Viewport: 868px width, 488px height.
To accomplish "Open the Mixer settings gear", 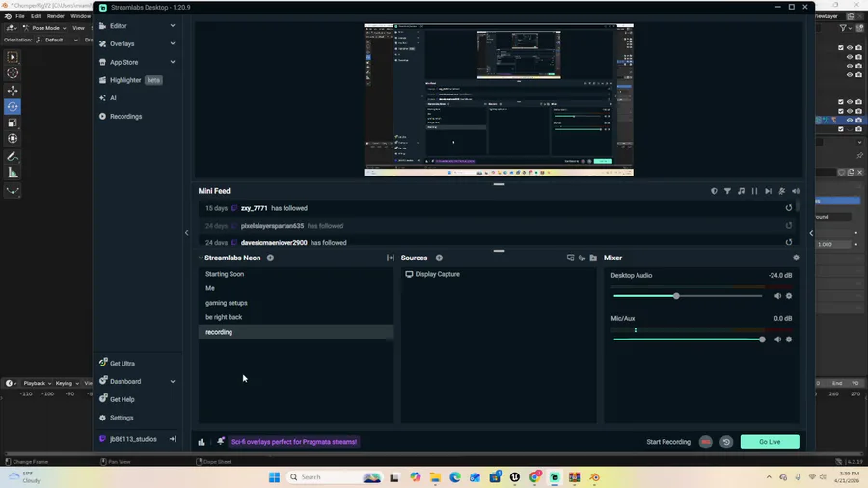I will [x=796, y=258].
